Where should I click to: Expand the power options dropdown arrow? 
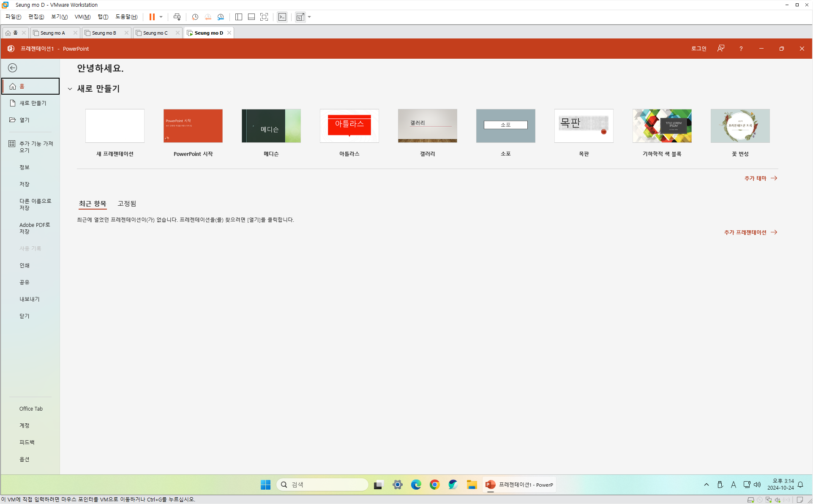(x=161, y=17)
